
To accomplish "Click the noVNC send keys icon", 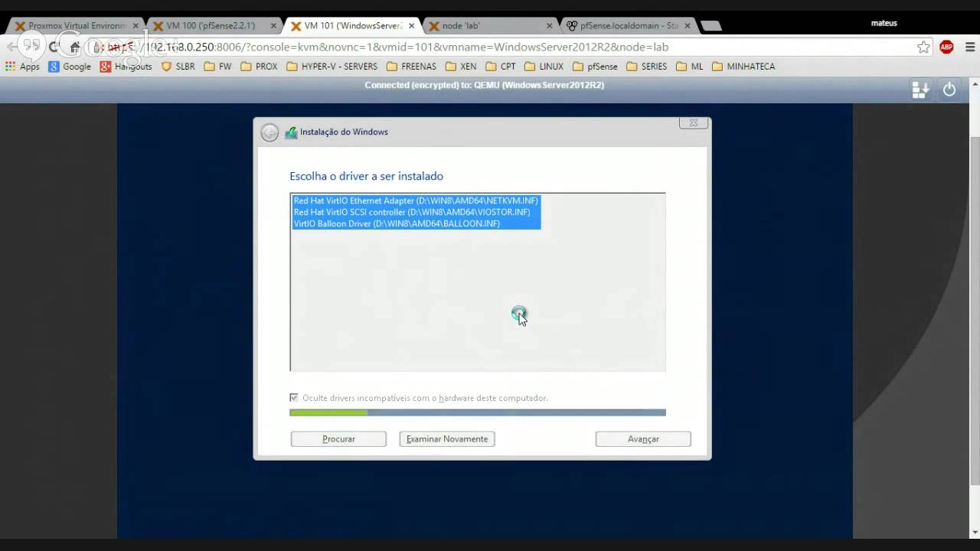I will point(920,90).
